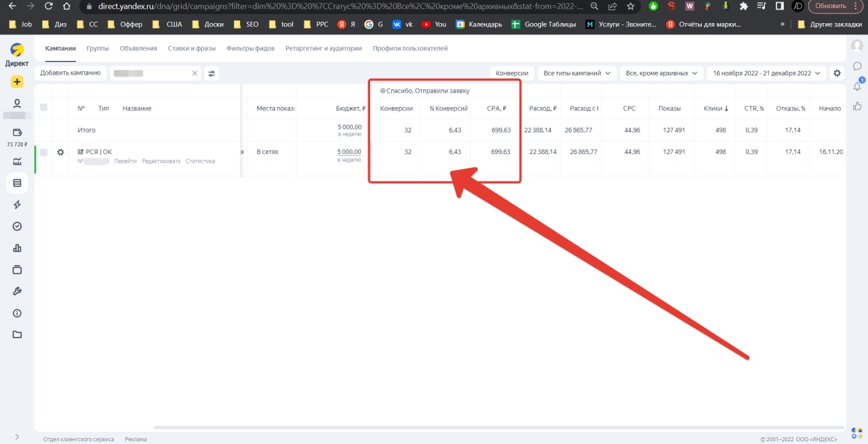Open the checkmark circle icon in sidebar

click(x=17, y=226)
